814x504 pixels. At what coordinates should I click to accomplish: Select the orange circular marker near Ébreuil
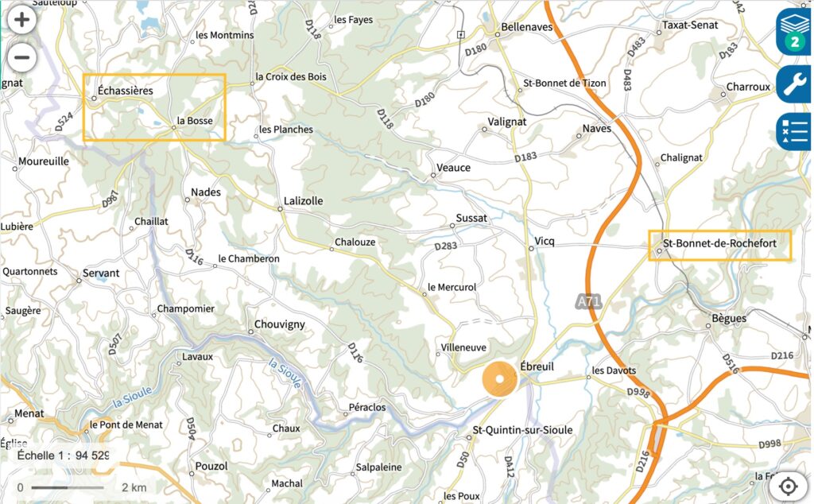tap(499, 379)
